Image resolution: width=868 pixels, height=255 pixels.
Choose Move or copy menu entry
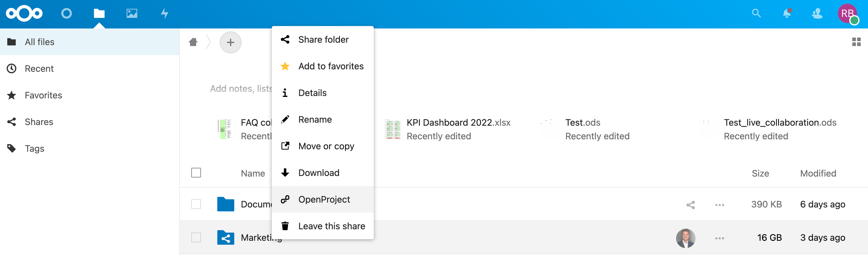point(326,146)
